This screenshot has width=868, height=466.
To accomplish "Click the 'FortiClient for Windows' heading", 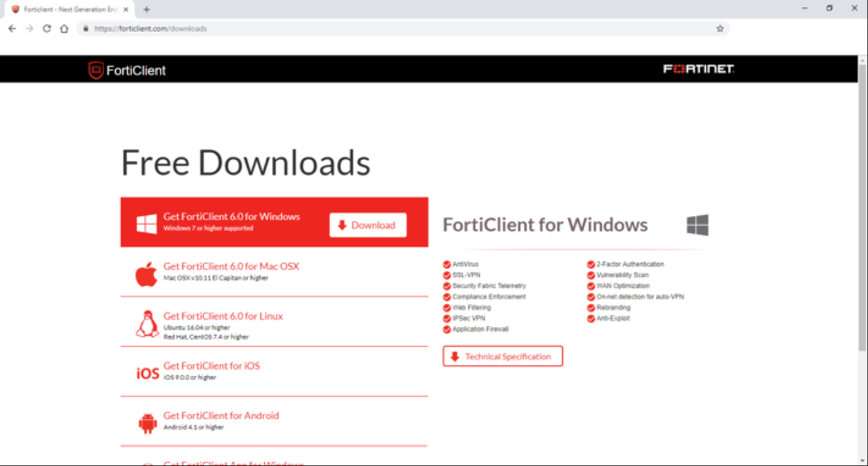I will click(x=545, y=225).
